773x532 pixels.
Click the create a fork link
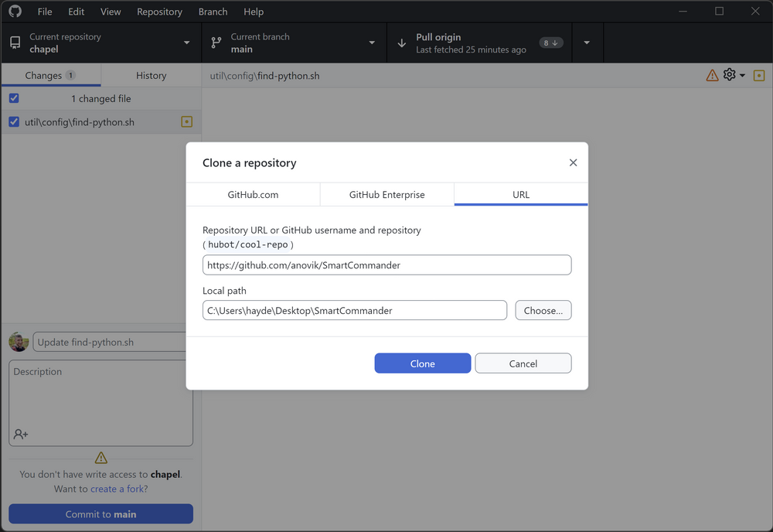click(x=117, y=489)
